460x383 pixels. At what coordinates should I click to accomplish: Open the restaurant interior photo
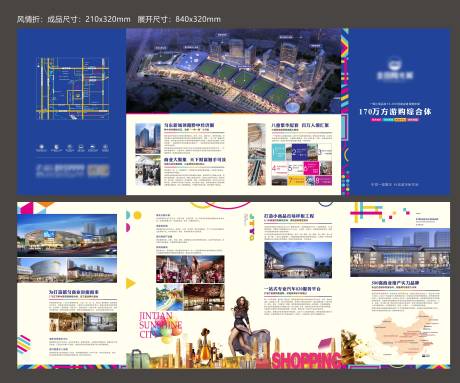coord(204,297)
